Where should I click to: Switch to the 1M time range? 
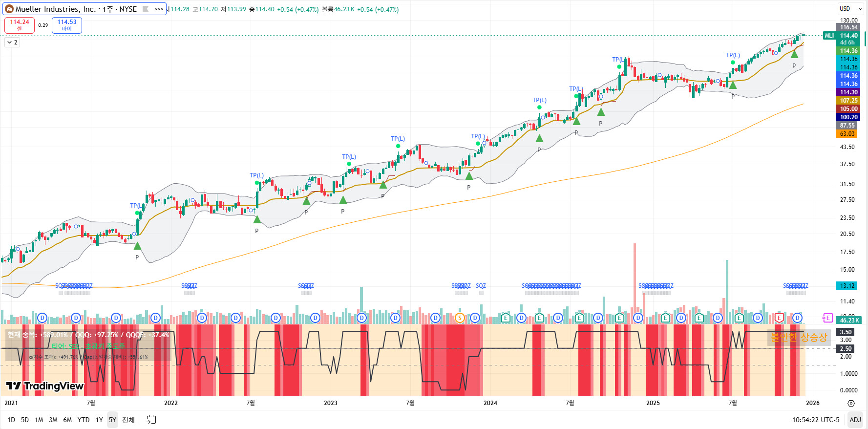click(x=39, y=420)
